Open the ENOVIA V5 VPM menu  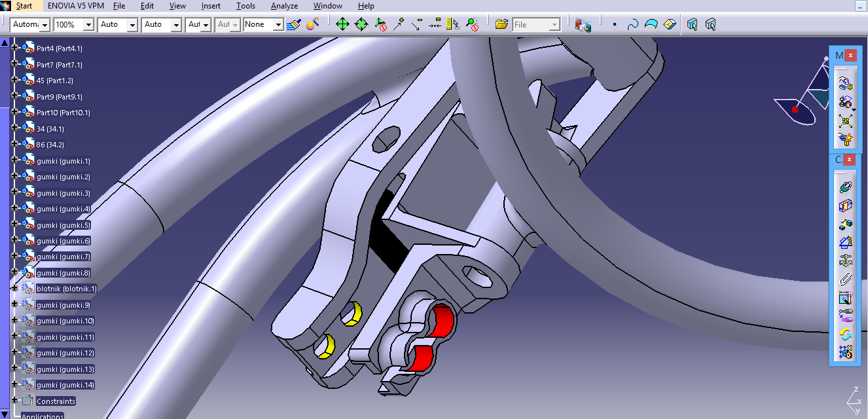click(x=75, y=6)
